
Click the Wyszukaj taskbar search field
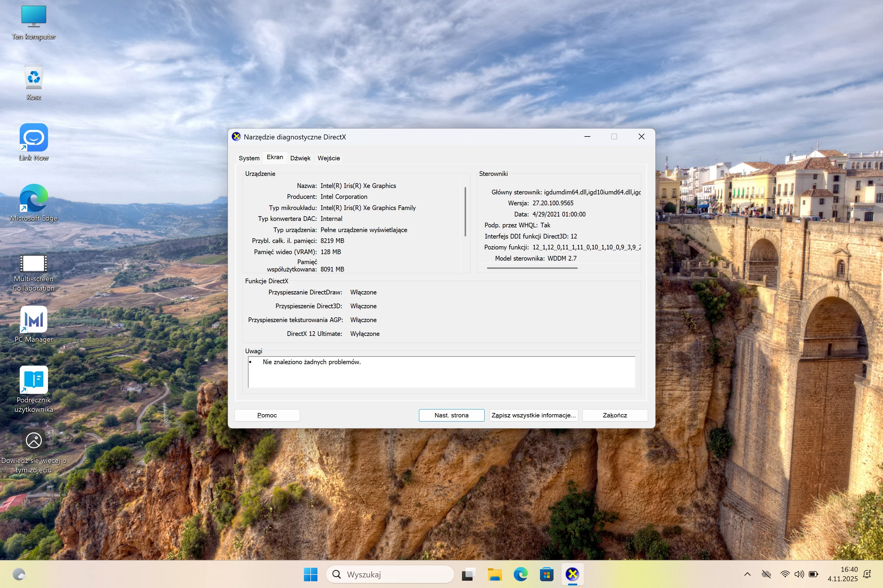tap(390, 574)
